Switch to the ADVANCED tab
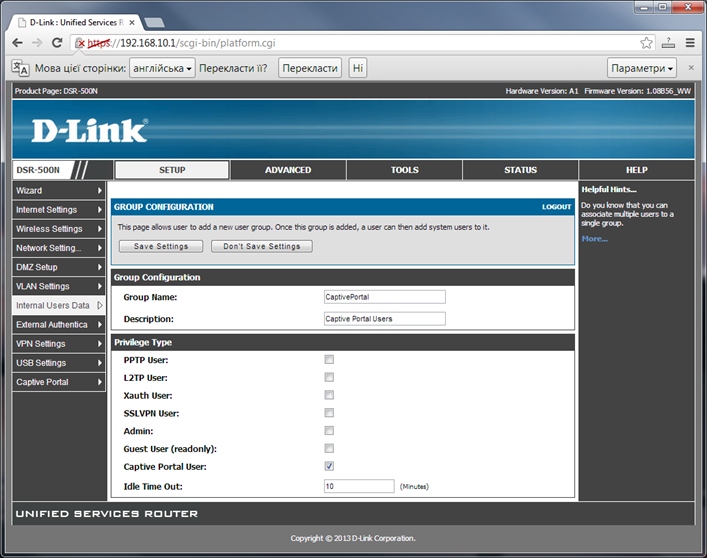Viewport: 707px width, 558px height. pos(288,170)
